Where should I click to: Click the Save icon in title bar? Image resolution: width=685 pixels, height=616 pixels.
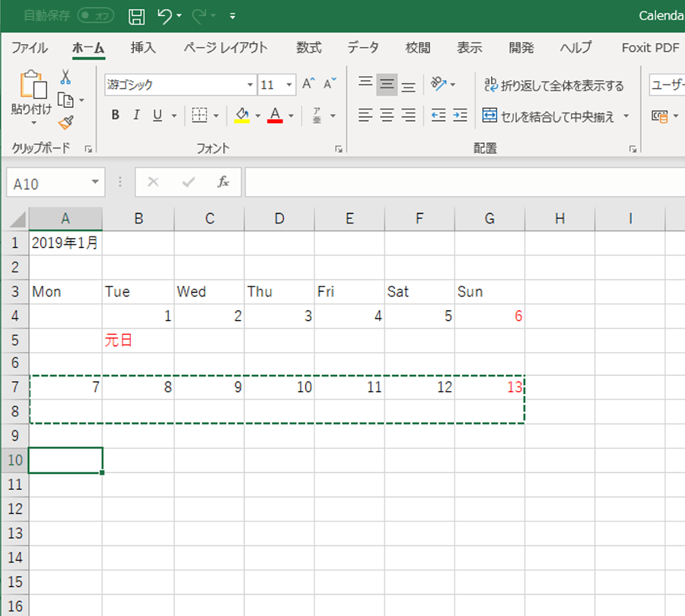click(136, 16)
